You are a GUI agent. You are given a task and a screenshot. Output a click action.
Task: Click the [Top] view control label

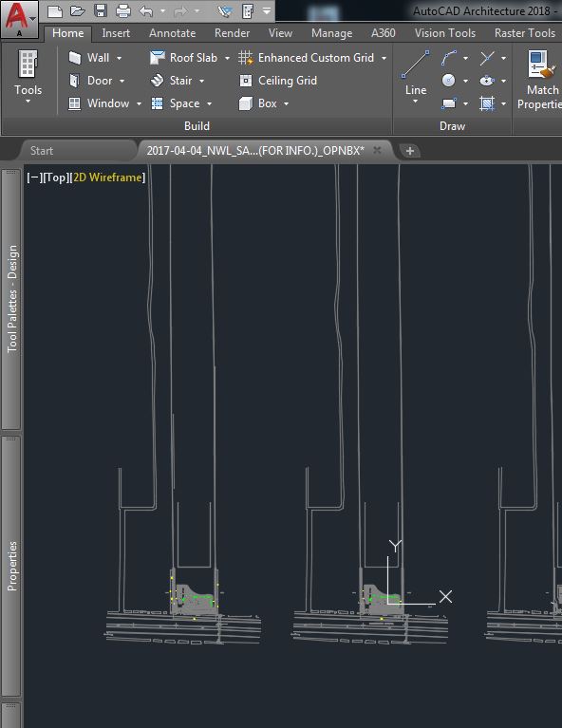(56, 177)
